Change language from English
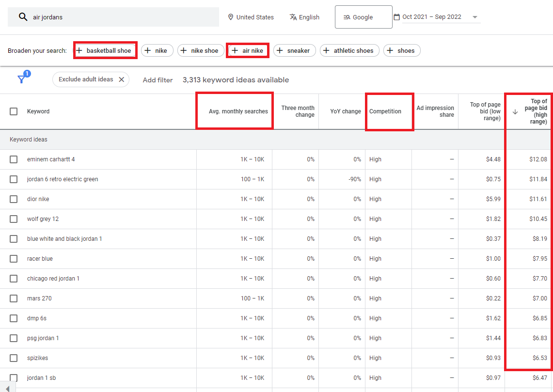The height and width of the screenshot is (392, 553). pos(304,17)
